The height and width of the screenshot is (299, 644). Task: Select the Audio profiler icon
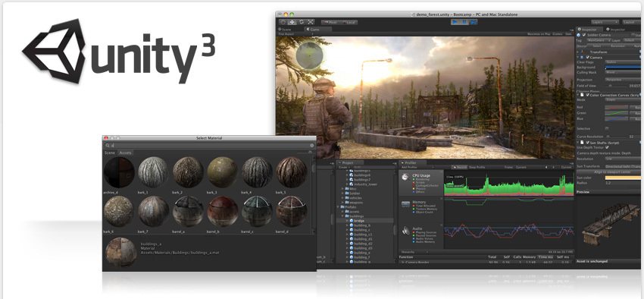(x=406, y=230)
